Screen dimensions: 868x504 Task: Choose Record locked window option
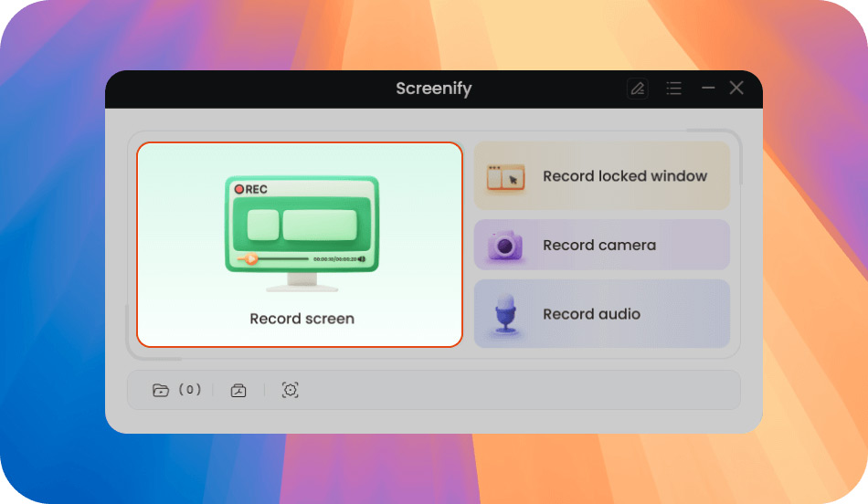click(602, 176)
